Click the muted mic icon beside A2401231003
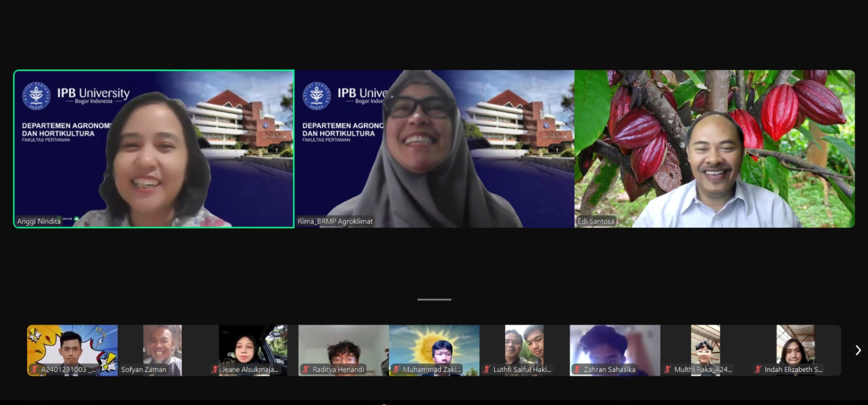Image resolution: width=868 pixels, height=405 pixels. (35, 369)
